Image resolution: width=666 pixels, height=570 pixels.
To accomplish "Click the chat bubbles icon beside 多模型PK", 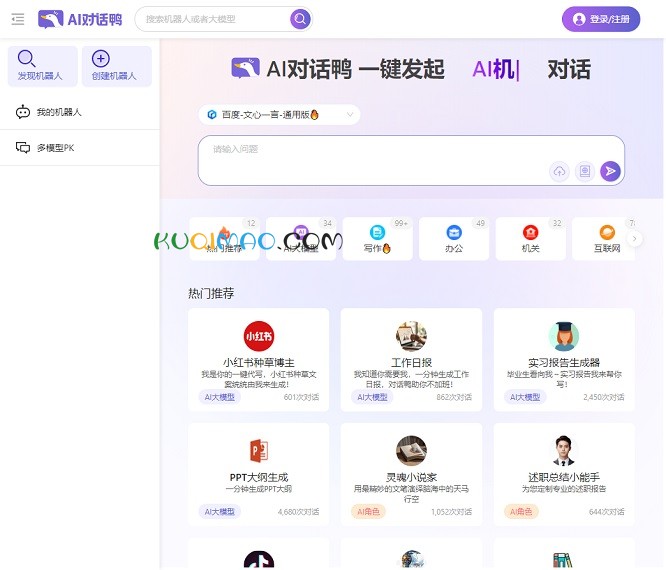I will point(23,147).
